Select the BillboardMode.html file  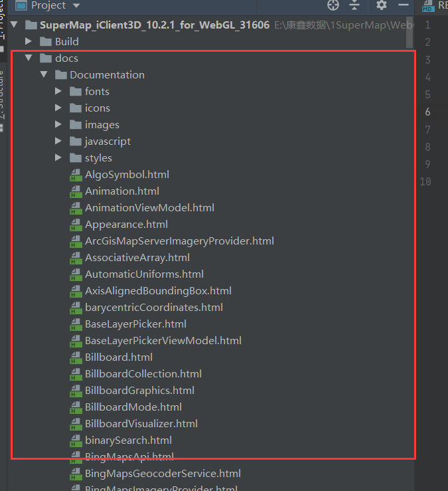(133, 407)
